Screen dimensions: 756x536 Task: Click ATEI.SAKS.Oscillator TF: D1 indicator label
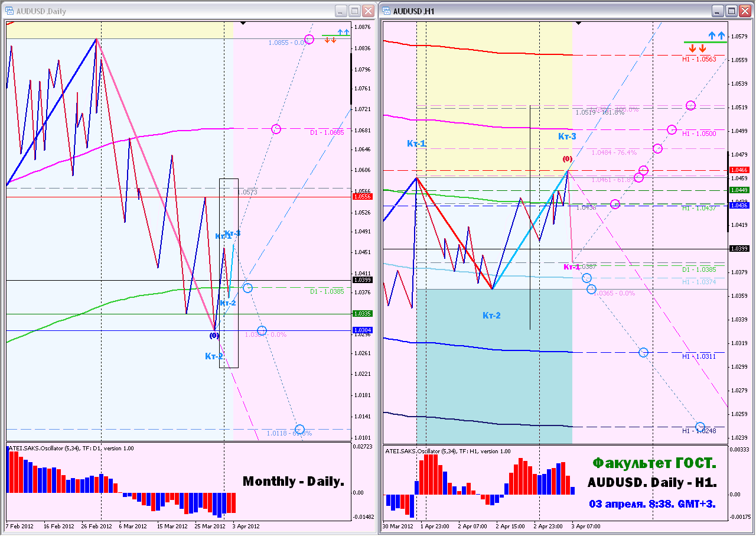pyautogui.click(x=72, y=448)
